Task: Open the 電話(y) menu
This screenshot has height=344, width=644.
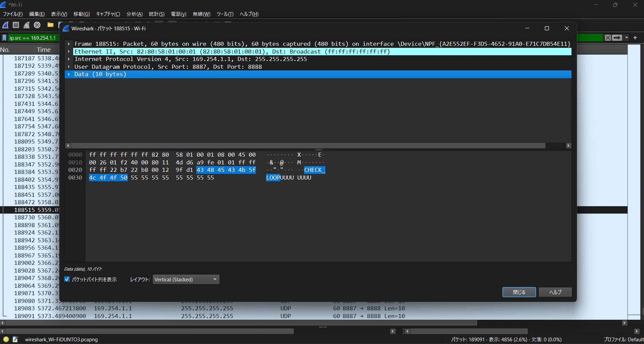Action: (179, 14)
